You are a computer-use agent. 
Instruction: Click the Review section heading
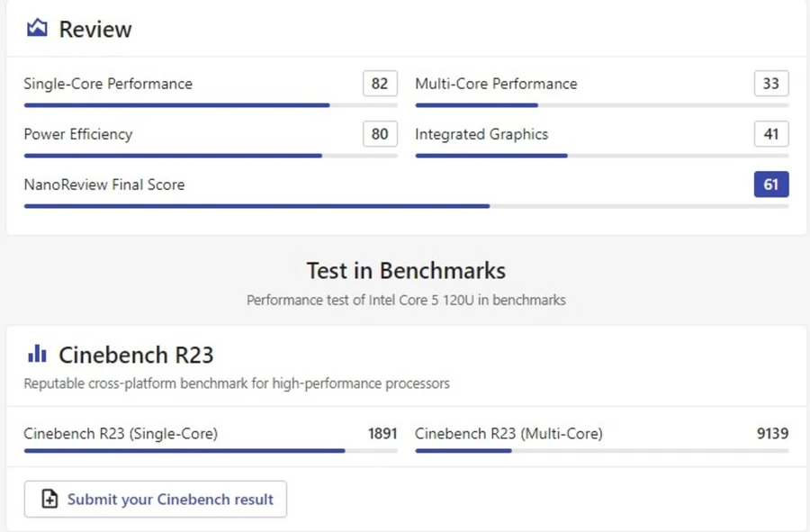coord(95,29)
